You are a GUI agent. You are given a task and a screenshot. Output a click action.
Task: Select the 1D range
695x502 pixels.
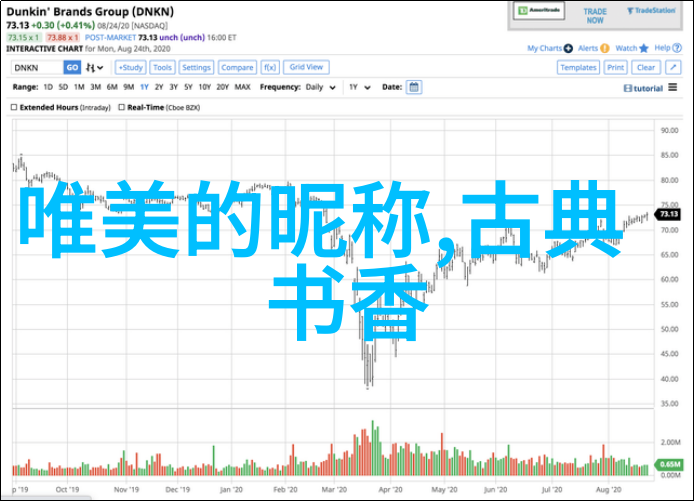coord(48,87)
